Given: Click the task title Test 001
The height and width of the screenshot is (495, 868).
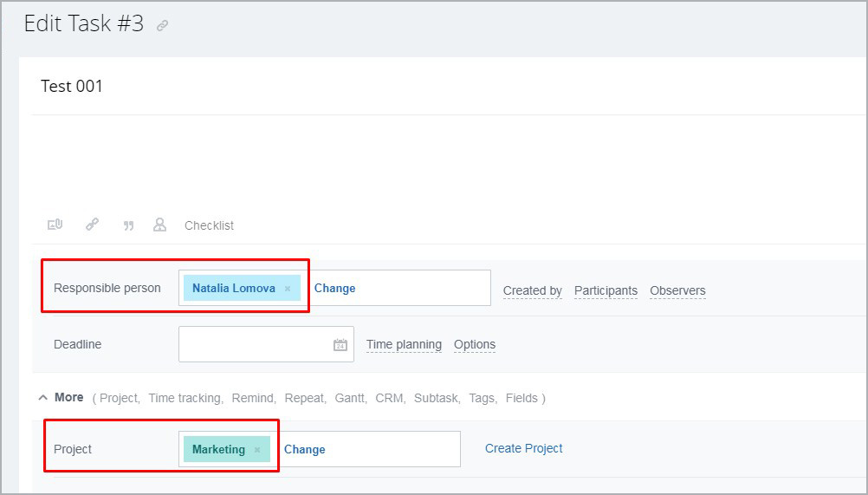Looking at the screenshot, I should click(x=72, y=87).
